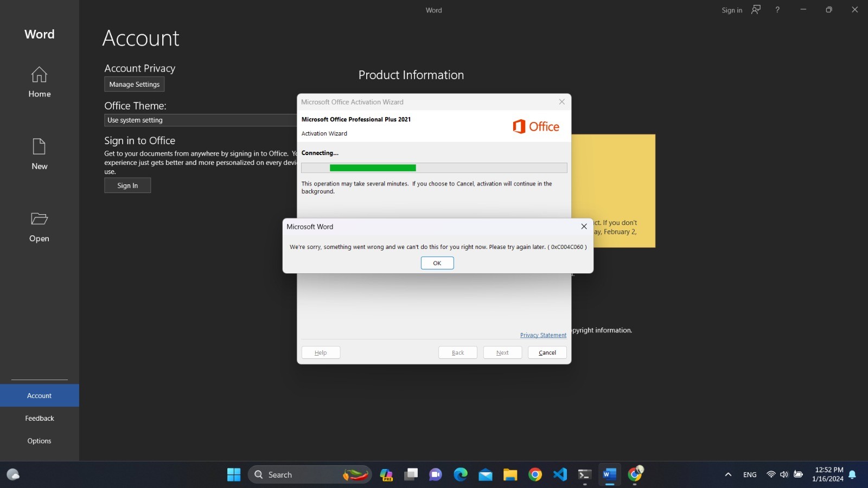Open Google Chrome from taskbar

click(535, 474)
